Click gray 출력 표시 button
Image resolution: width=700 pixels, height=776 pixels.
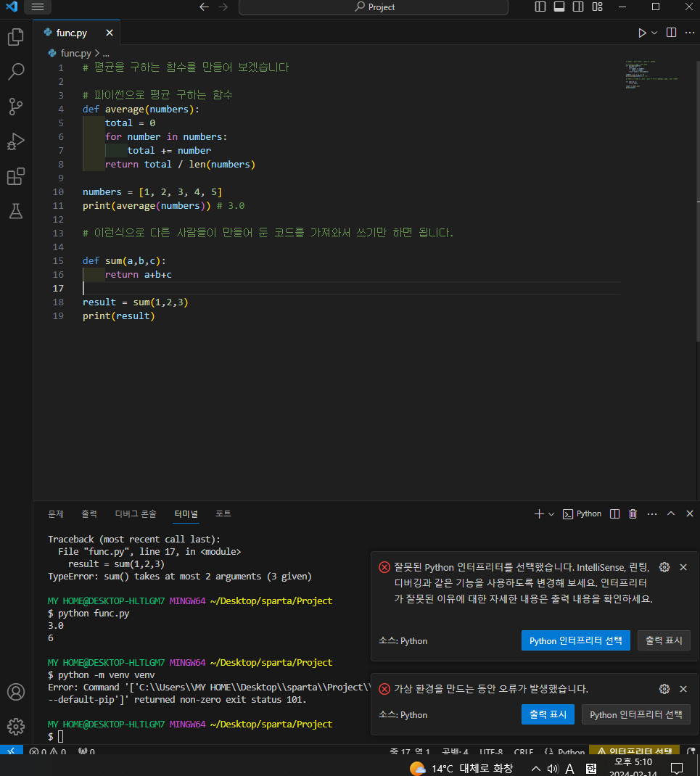[x=664, y=640]
